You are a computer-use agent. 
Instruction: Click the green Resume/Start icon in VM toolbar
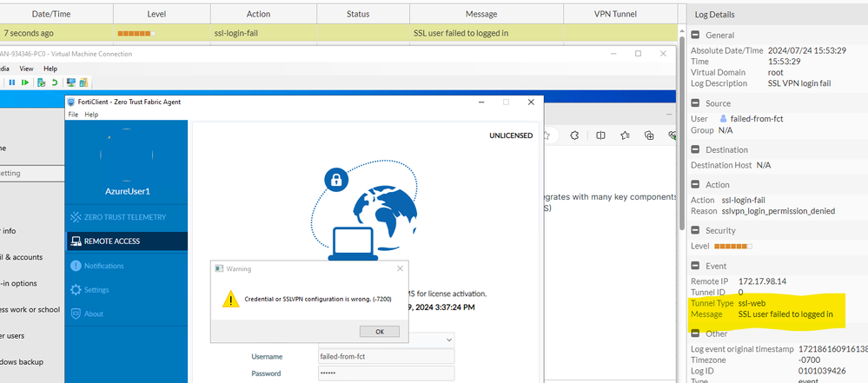point(26,83)
